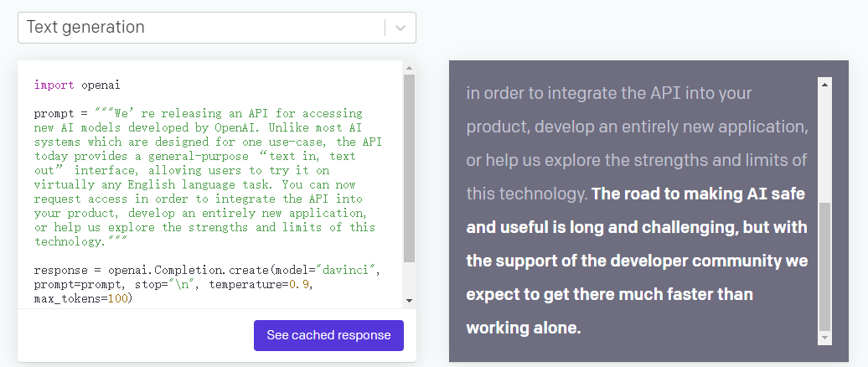Open the Text generation dropdown

point(201,28)
